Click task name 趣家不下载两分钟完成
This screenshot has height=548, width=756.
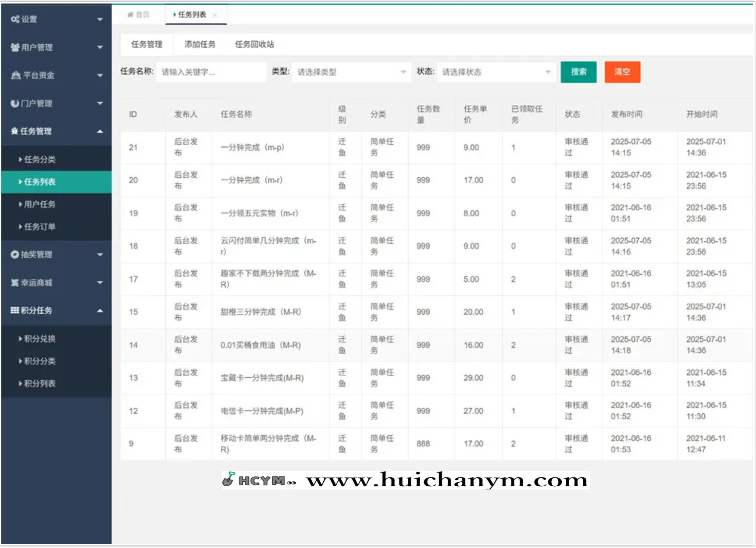[x=268, y=279]
